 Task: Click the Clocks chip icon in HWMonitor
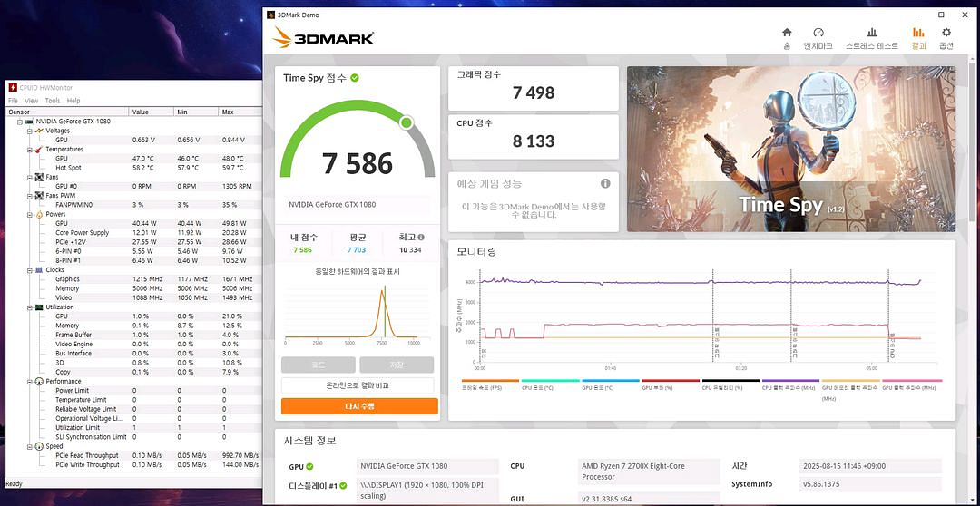click(39, 270)
